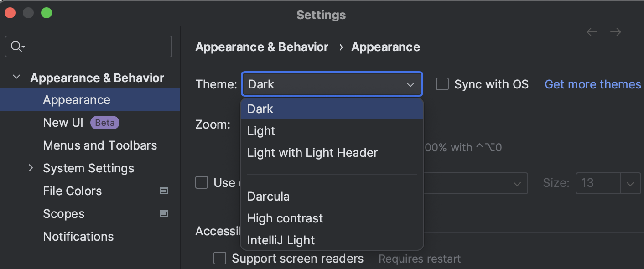Toggle the Use custom font checkbox
The width and height of the screenshot is (644, 269).
(x=202, y=182)
